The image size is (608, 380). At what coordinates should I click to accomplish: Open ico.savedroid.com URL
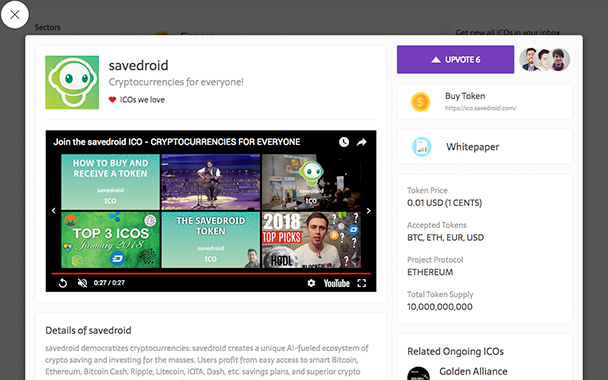click(x=480, y=108)
